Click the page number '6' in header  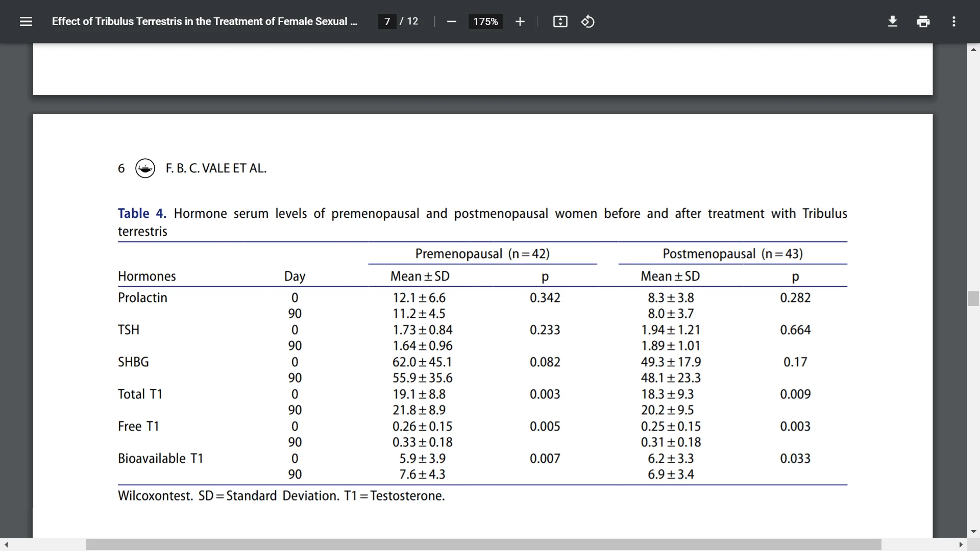coord(121,168)
